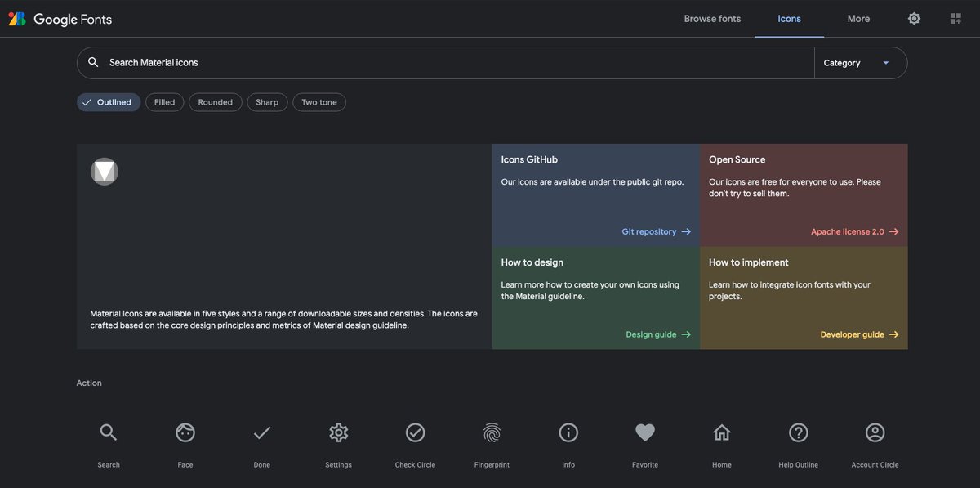980x488 pixels.
Task: Click arrow next to Design guide
Action: coord(686,334)
